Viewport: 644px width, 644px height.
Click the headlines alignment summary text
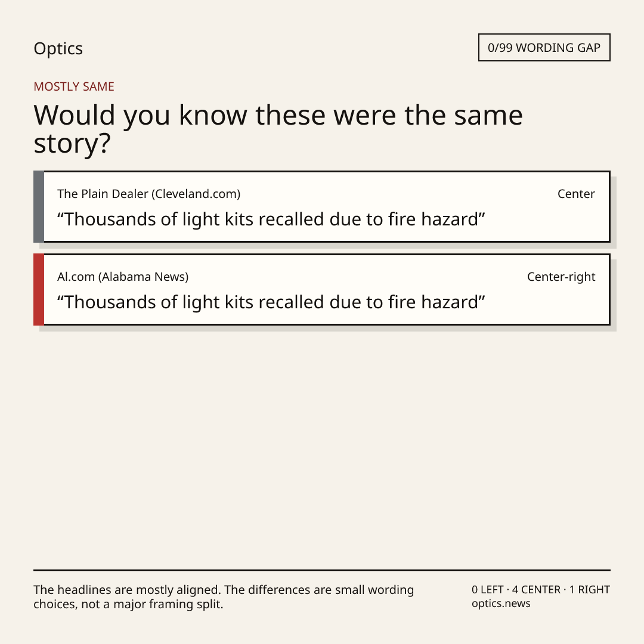pos(224,597)
